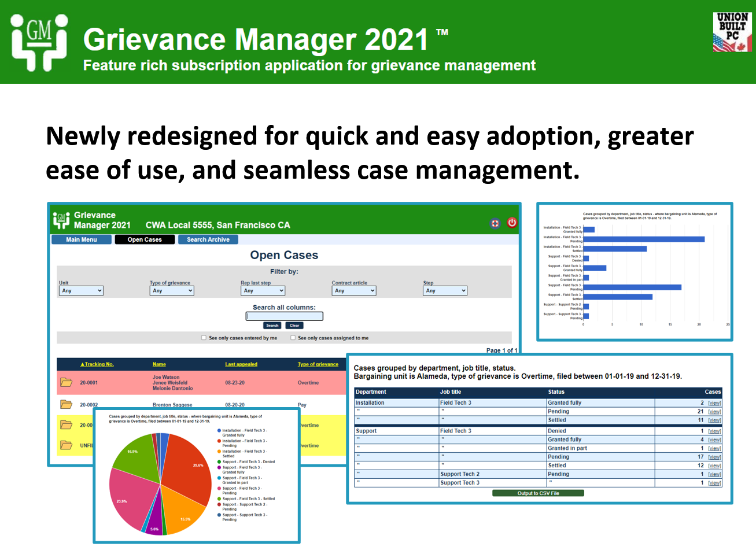
Task: Click inside the Search all columns field
Action: click(x=284, y=316)
